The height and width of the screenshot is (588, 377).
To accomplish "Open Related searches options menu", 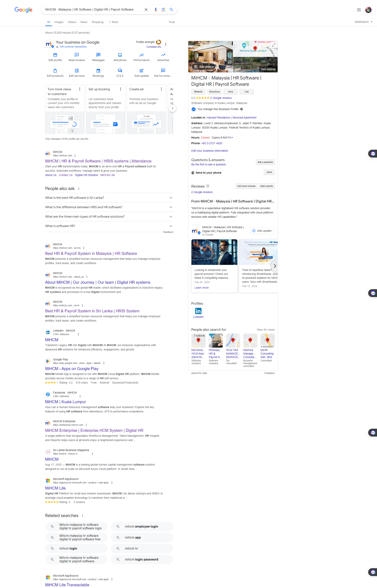I will [x=82, y=516].
